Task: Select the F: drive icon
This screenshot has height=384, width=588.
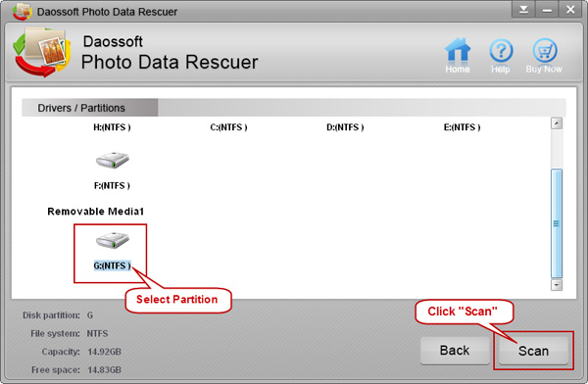Action: point(112,160)
